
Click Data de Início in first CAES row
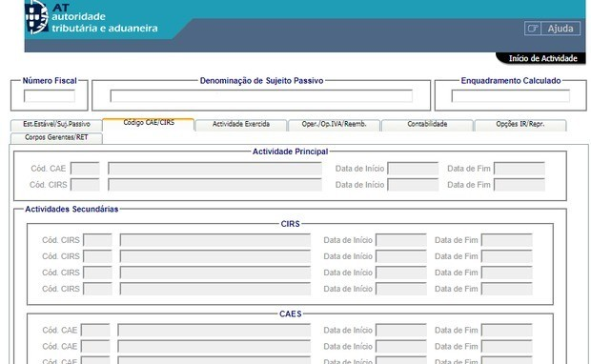tap(401, 330)
